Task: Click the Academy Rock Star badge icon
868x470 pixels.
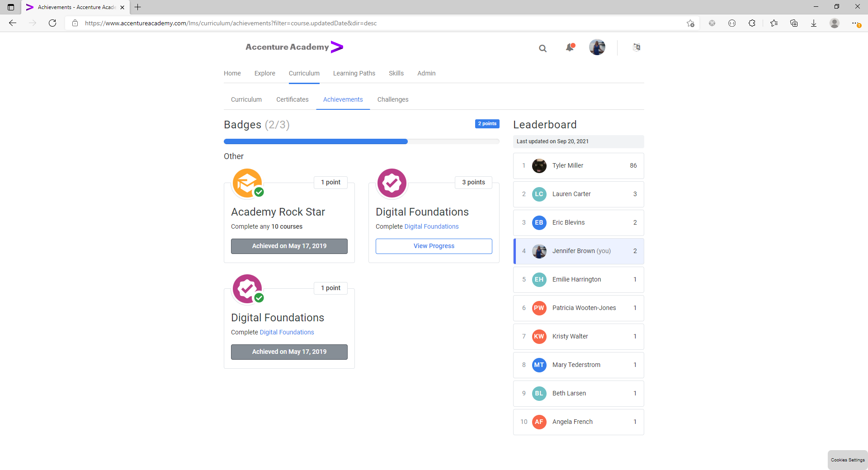Action: tap(247, 183)
